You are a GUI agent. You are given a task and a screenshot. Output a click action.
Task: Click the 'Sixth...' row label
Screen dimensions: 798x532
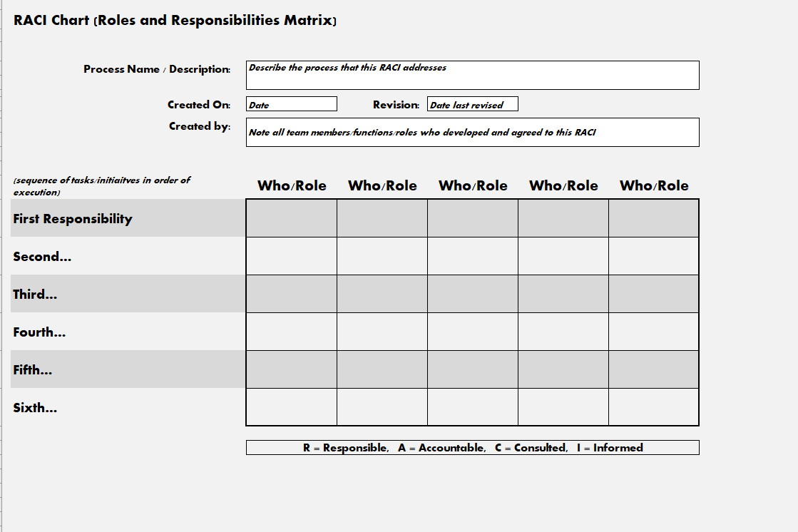(x=35, y=407)
